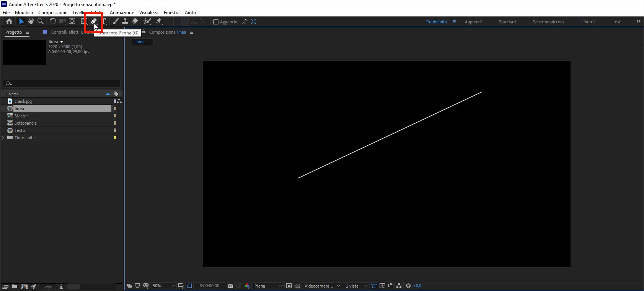Open the Aiuto menu
The width and height of the screenshot is (644, 291).
click(190, 12)
